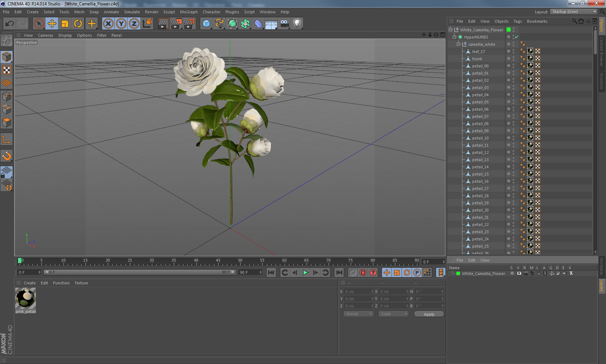Add a Cube primitive object

(206, 24)
